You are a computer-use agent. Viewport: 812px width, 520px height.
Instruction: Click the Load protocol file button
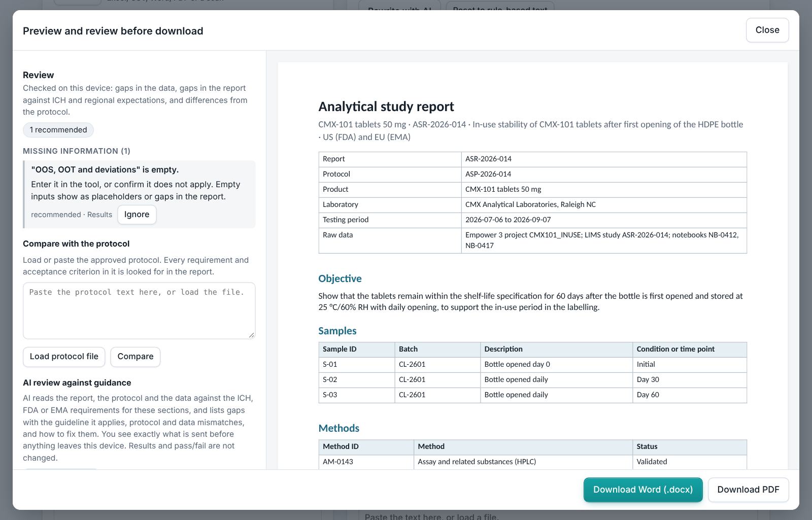64,357
